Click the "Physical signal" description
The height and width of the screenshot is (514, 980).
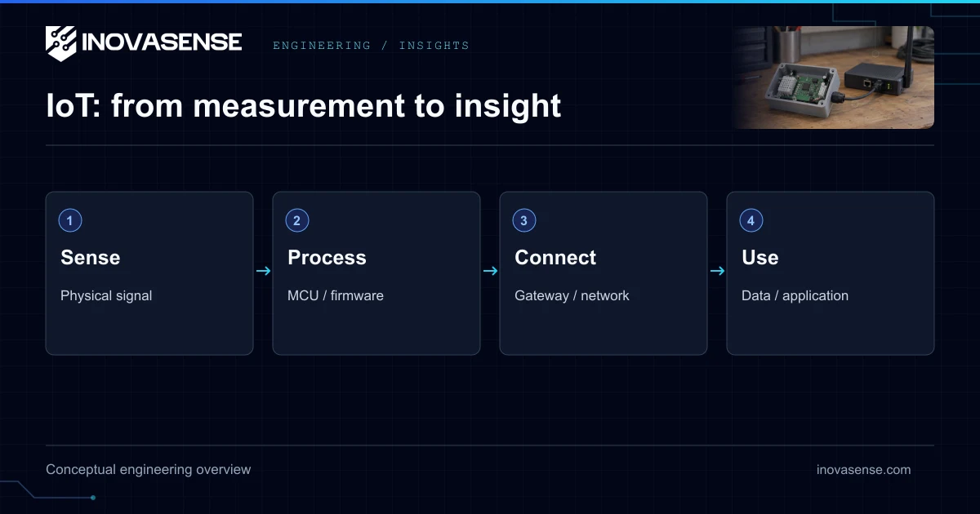[106, 295]
